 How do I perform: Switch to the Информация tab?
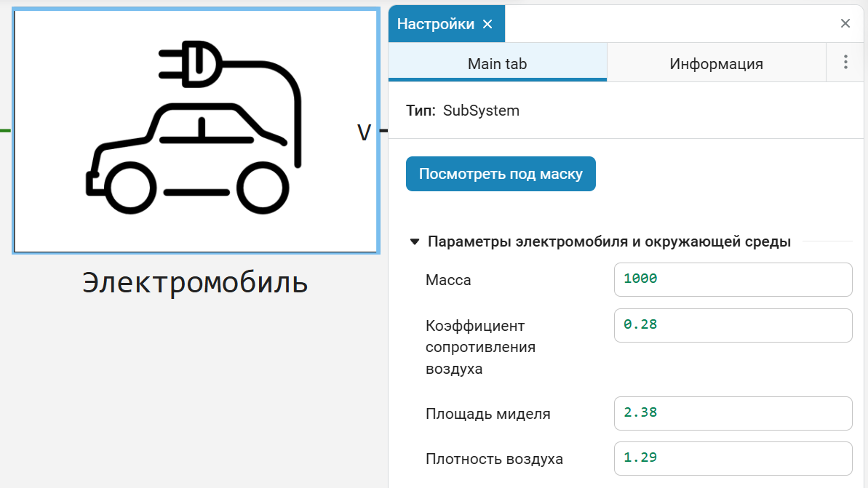click(x=716, y=63)
